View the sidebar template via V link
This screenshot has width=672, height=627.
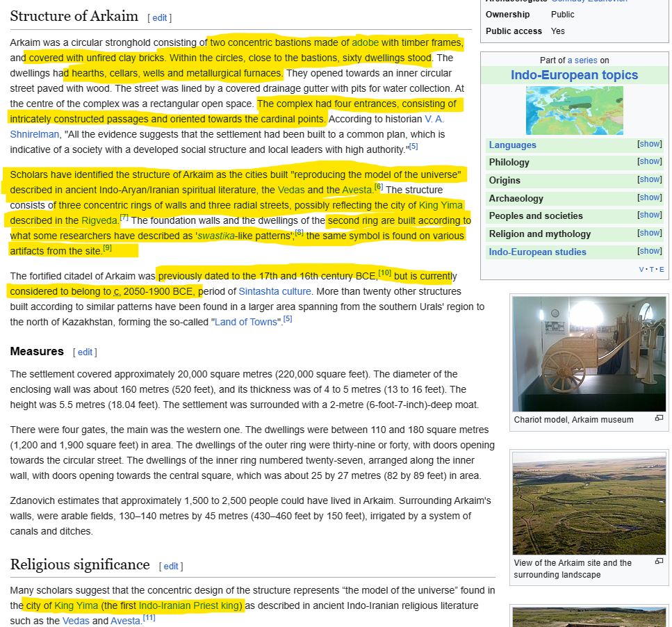point(641,270)
